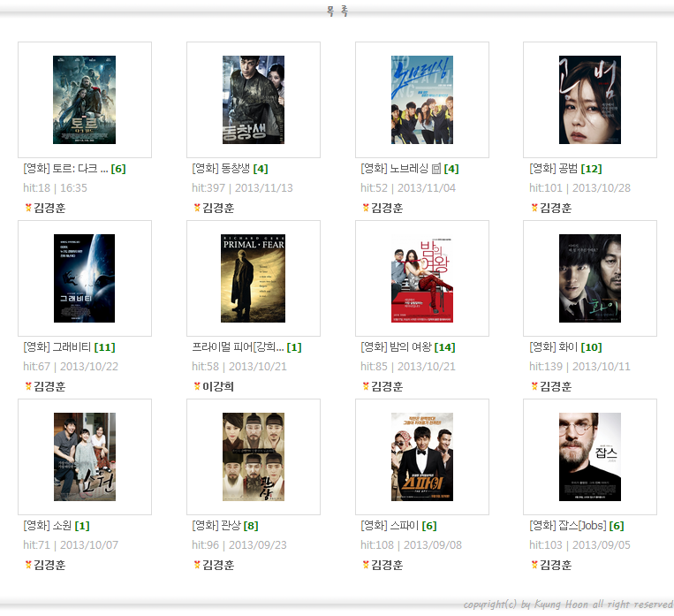The width and height of the screenshot is (674, 616).
Task: Select author 김경훈 under the 동창생 post
Action: [x=218, y=209]
